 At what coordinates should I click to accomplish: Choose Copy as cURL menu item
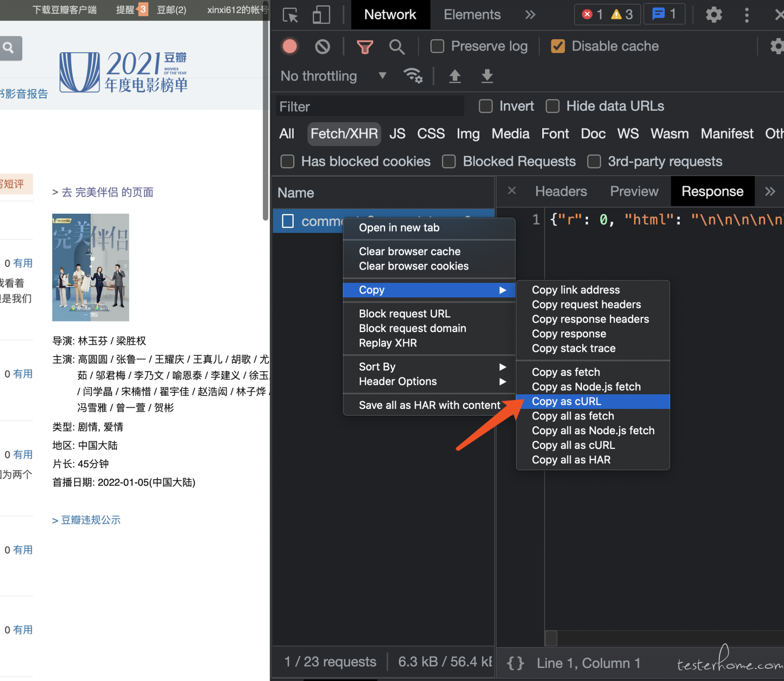(593, 401)
